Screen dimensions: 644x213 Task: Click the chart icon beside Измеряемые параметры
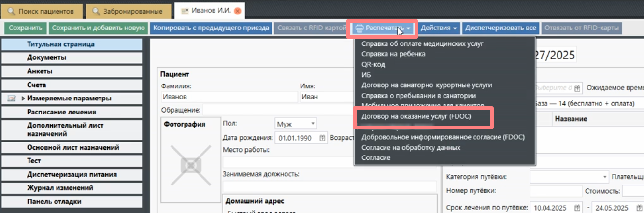(x=13, y=99)
